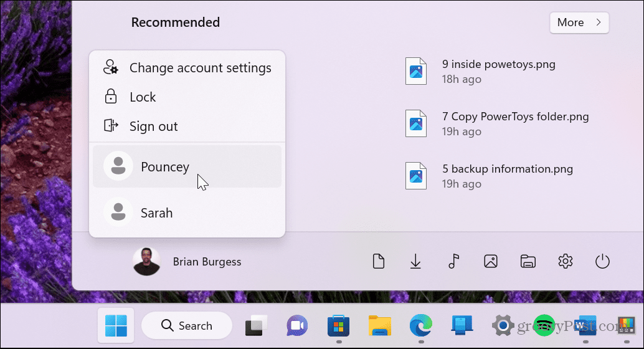Select Sign out from account menu

(x=153, y=127)
